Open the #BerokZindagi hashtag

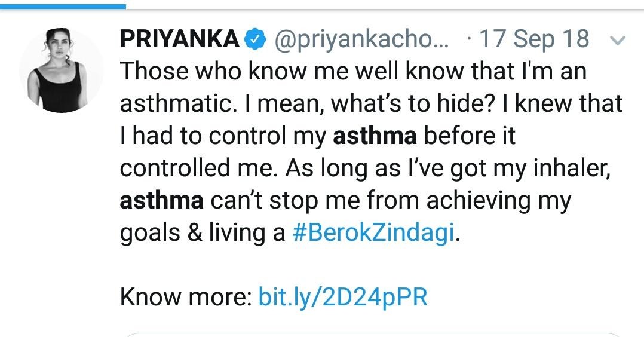coord(374,234)
